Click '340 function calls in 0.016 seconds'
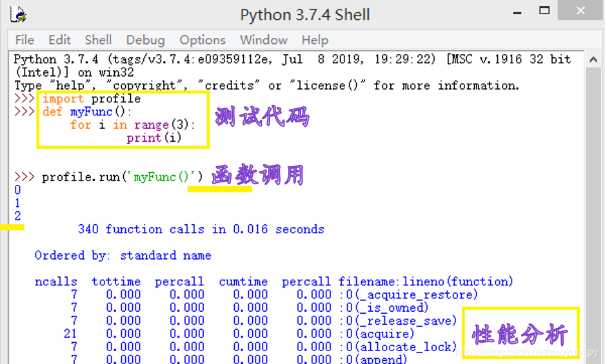605x364 pixels. (x=201, y=229)
